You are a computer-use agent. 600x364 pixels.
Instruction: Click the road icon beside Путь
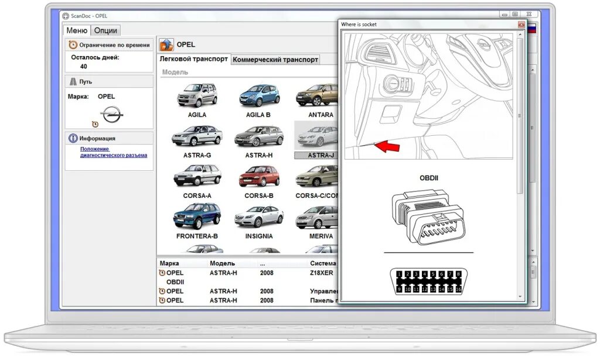[73, 81]
